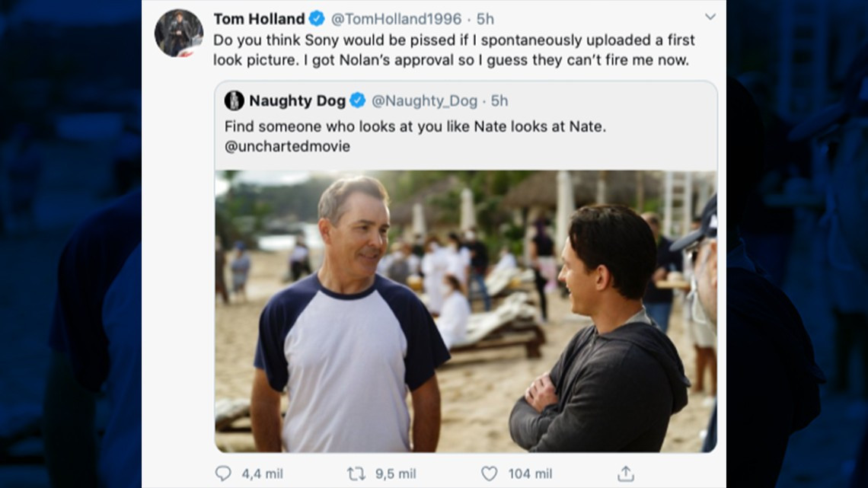Click the 104 mil likes count
This screenshot has width=868, height=488.
530,474
